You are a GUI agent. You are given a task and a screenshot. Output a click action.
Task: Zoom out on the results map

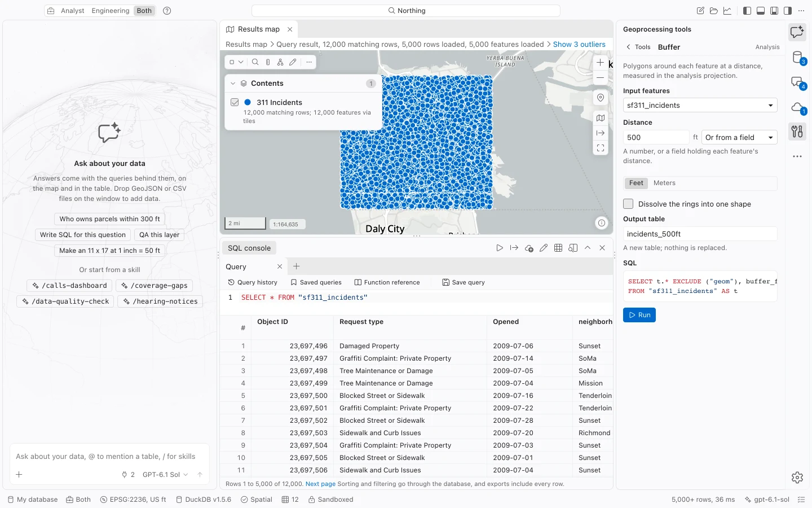601,77
